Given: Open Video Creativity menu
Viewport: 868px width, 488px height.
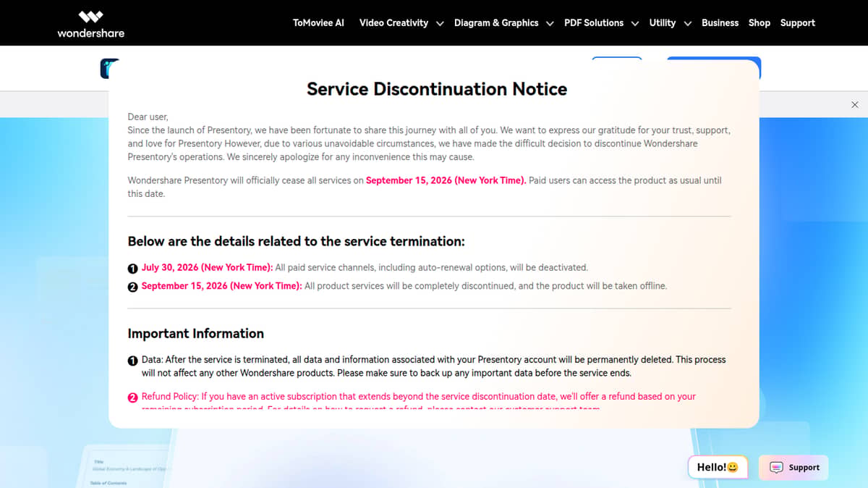Looking at the screenshot, I should (393, 22).
